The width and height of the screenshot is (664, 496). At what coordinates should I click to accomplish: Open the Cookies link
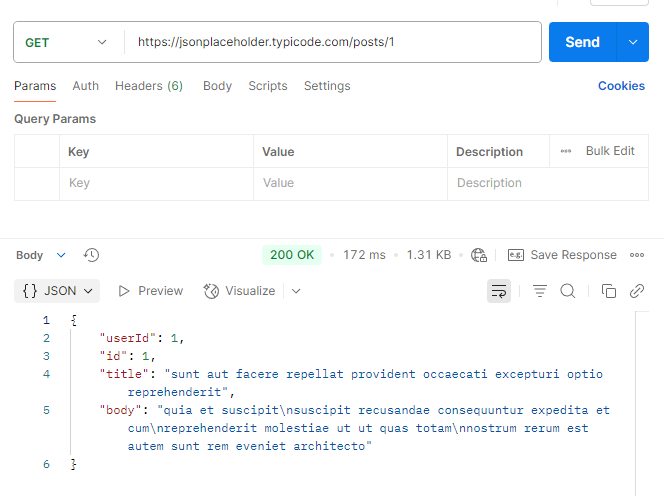(621, 86)
